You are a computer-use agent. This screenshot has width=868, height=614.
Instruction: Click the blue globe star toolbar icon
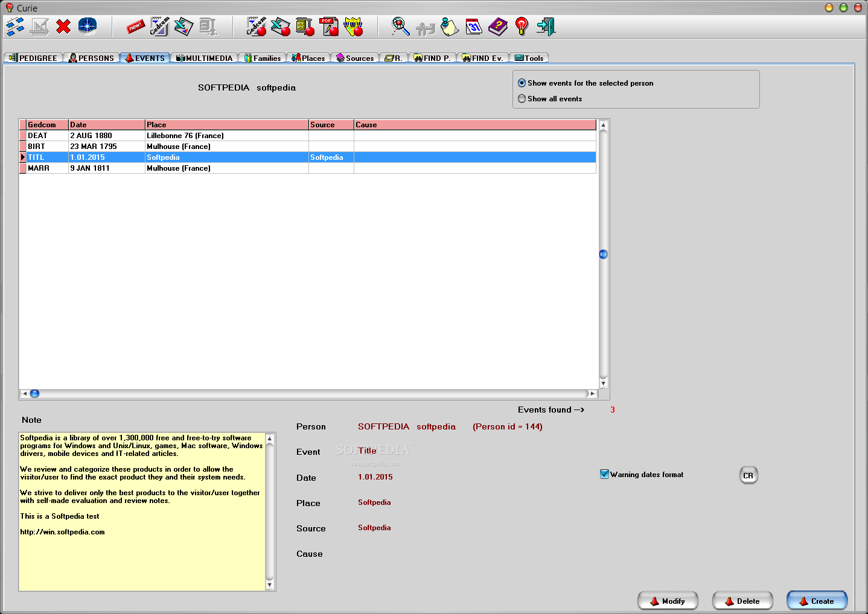pos(88,27)
